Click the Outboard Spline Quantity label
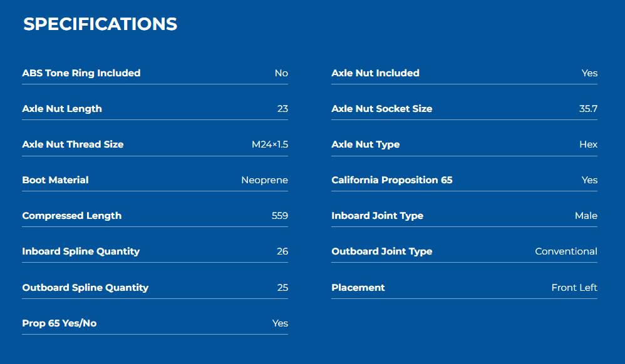The image size is (625, 364). pyautogui.click(x=85, y=288)
